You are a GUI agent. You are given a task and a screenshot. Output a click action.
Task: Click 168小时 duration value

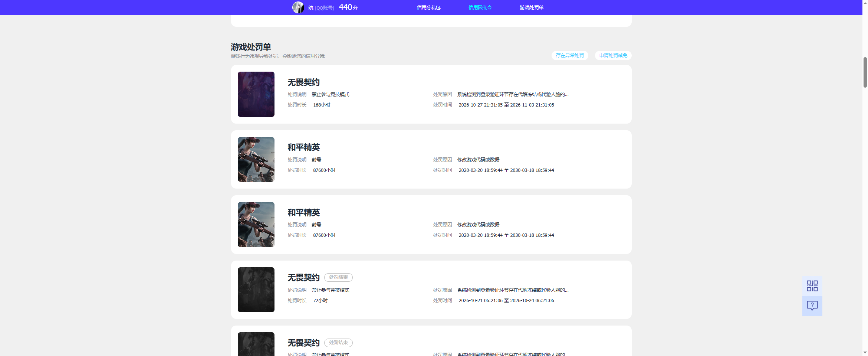(x=322, y=105)
